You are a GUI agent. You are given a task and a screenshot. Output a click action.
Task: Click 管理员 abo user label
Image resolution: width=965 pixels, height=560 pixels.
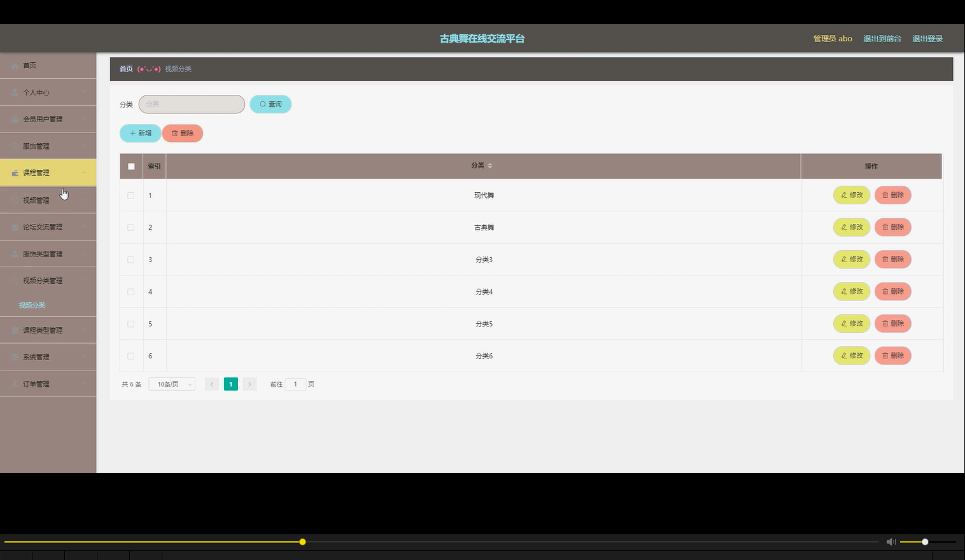833,39
